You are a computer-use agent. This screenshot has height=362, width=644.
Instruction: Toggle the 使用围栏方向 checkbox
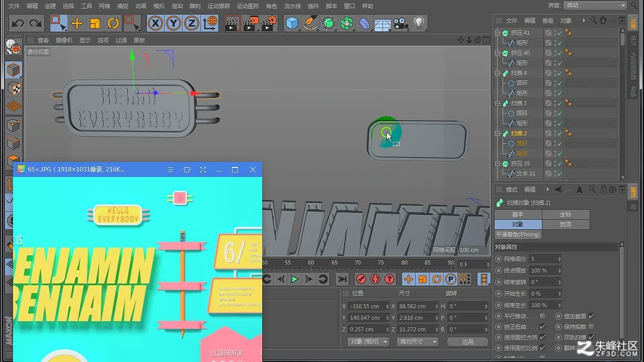pos(542,337)
